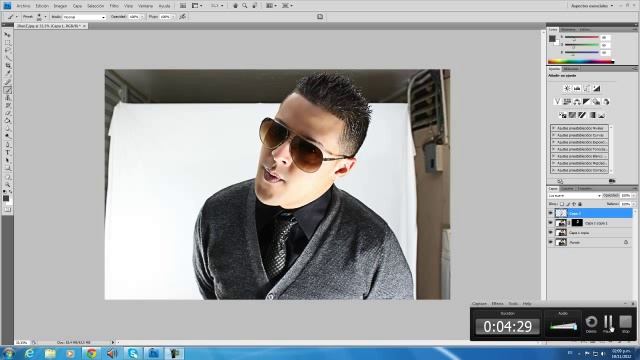Viewport: 640px width, 360px height.
Task: Select the Eraser tool
Action: tap(7, 113)
